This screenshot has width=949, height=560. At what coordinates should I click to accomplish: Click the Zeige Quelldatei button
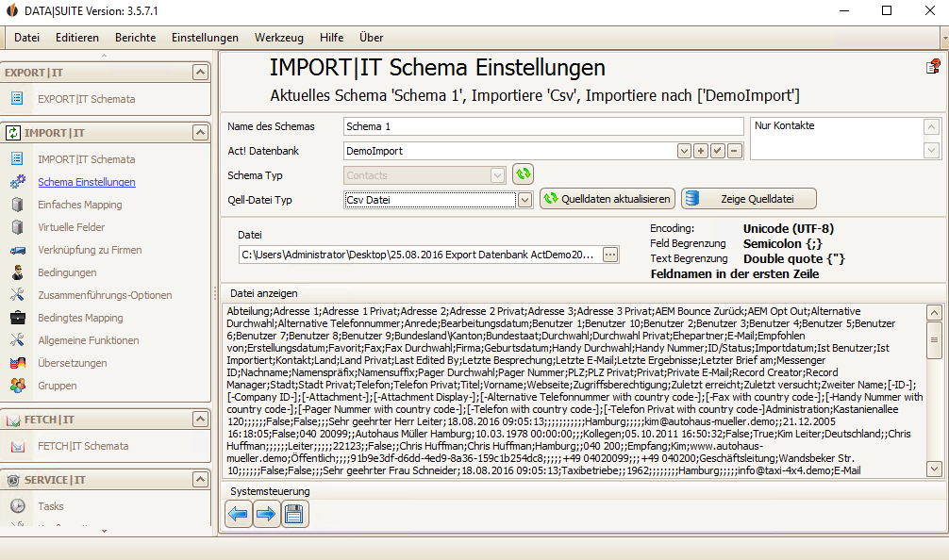(x=749, y=199)
